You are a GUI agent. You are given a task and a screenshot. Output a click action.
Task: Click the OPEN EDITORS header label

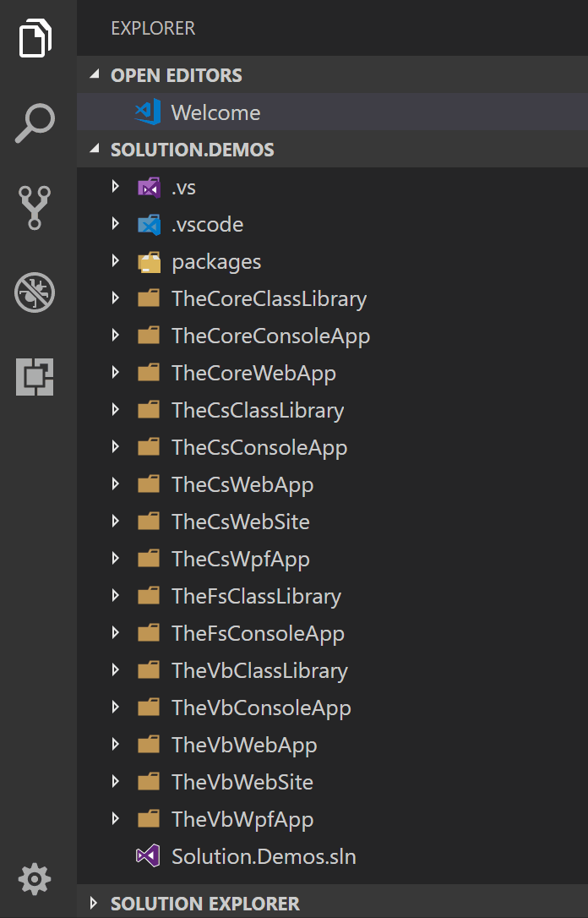[x=176, y=75]
